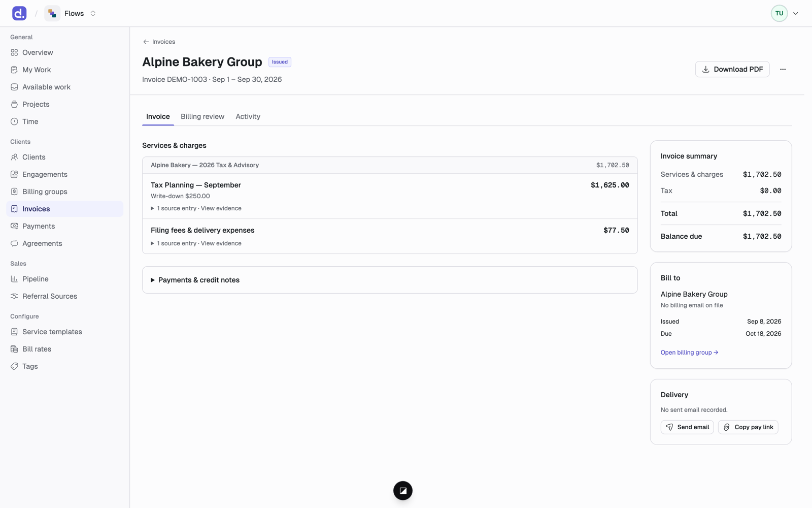This screenshot has width=812, height=508.
Task: Click the $77.50 filing fees amount
Action: (x=616, y=230)
